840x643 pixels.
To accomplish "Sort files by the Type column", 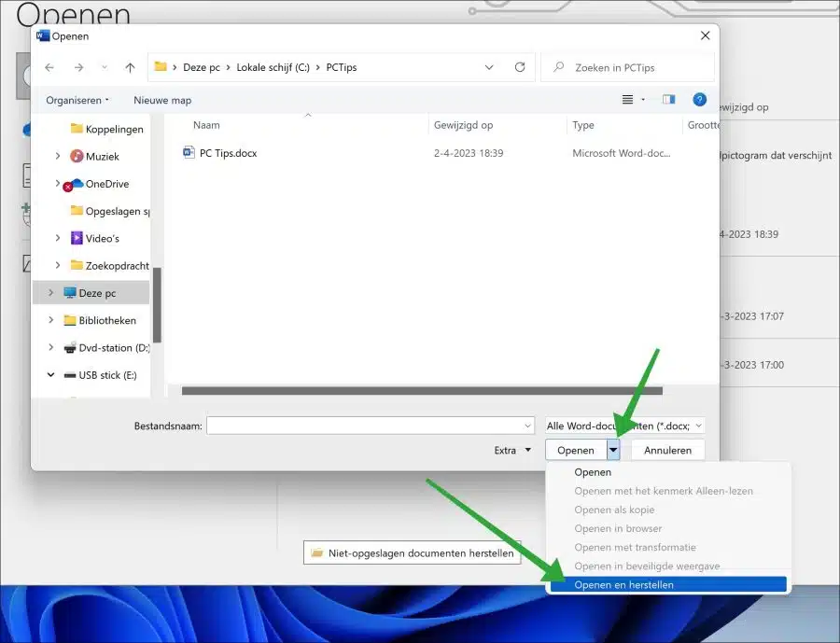I will click(582, 125).
